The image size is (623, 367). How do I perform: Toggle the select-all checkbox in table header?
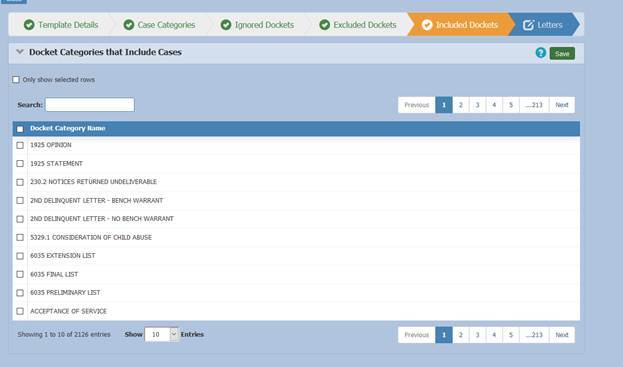[x=20, y=129]
